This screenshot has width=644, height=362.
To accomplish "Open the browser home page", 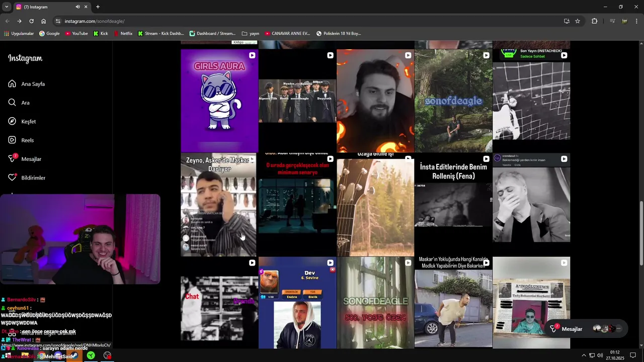I will click(x=44, y=21).
